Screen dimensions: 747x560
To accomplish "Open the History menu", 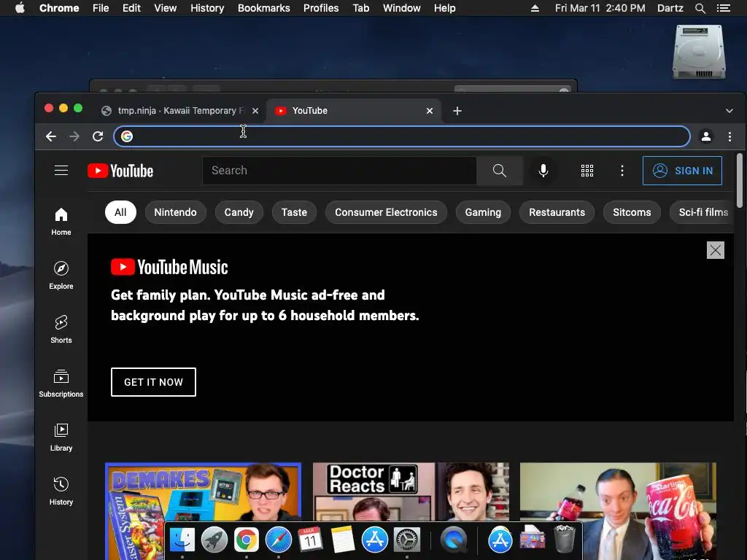I will pyautogui.click(x=207, y=8).
